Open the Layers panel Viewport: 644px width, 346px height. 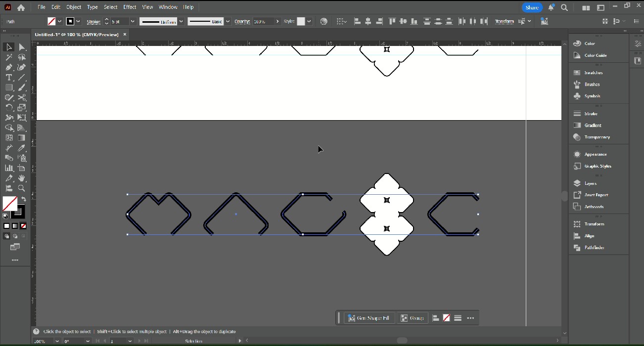pyautogui.click(x=591, y=183)
